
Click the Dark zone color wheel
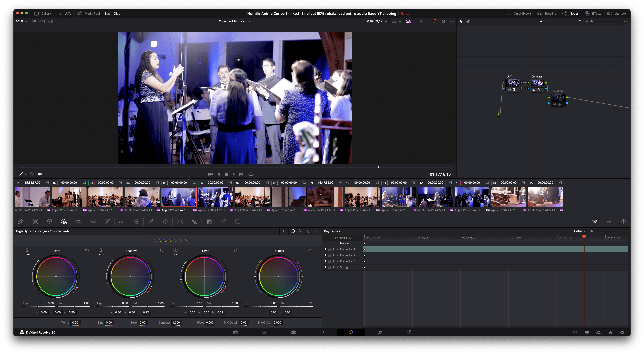pyautogui.click(x=56, y=277)
